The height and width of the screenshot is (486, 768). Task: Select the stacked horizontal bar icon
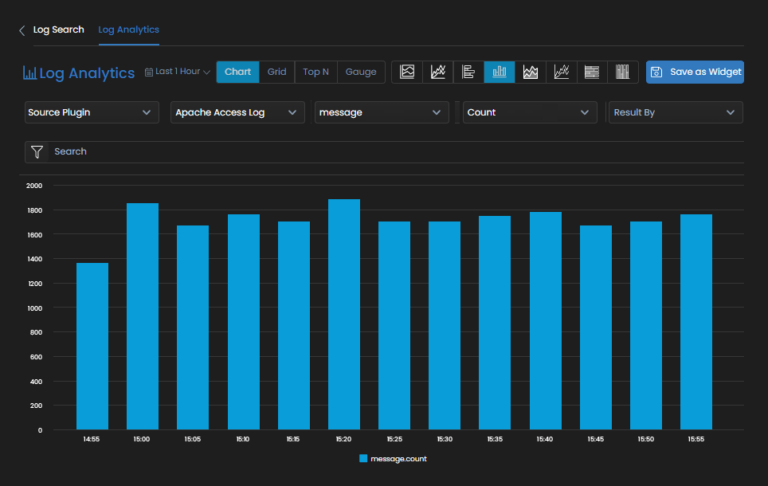pyautogui.click(x=592, y=72)
